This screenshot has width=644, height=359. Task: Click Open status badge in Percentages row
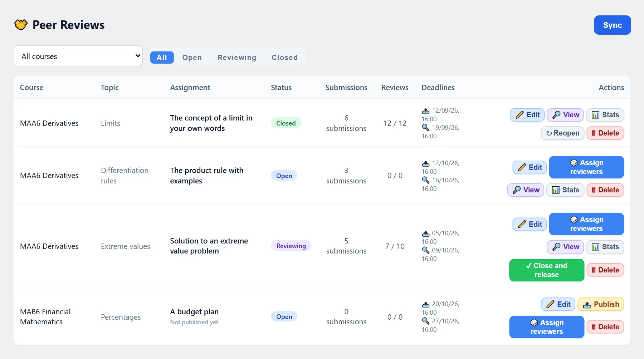[284, 316]
